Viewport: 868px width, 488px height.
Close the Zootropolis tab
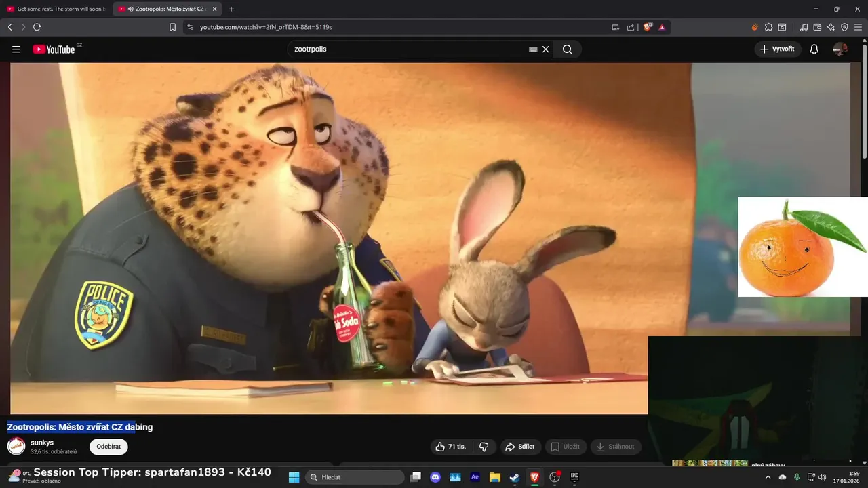point(215,9)
